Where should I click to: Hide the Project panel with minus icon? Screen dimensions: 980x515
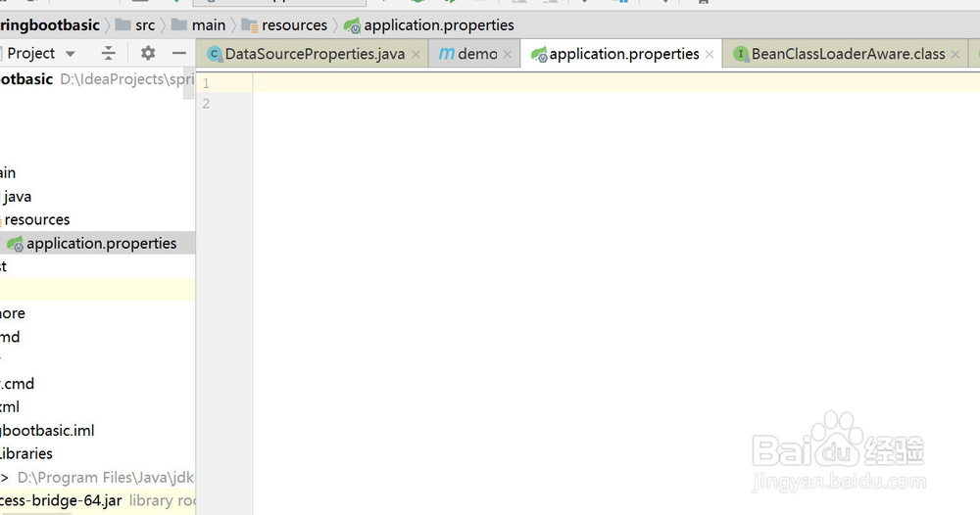[x=178, y=53]
